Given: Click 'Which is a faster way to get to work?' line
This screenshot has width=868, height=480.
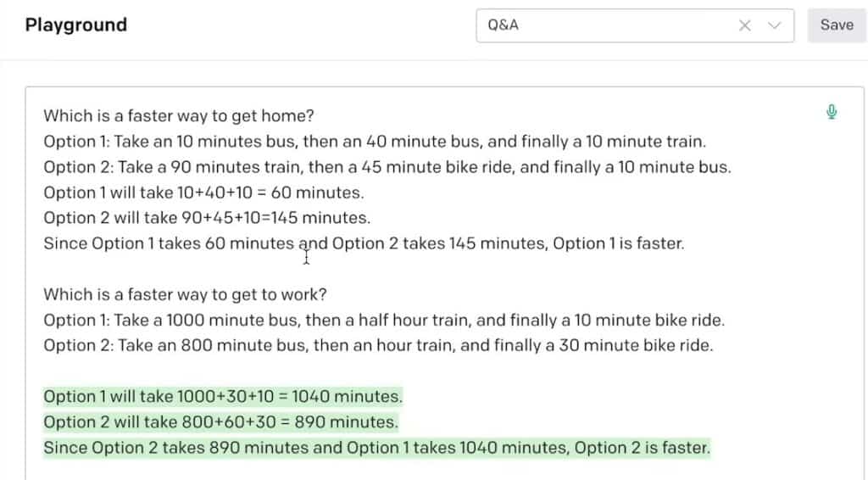Looking at the screenshot, I should 186,294.
